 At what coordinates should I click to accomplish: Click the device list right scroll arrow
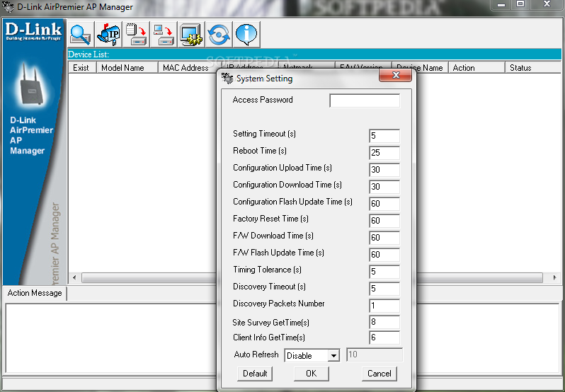(555, 277)
